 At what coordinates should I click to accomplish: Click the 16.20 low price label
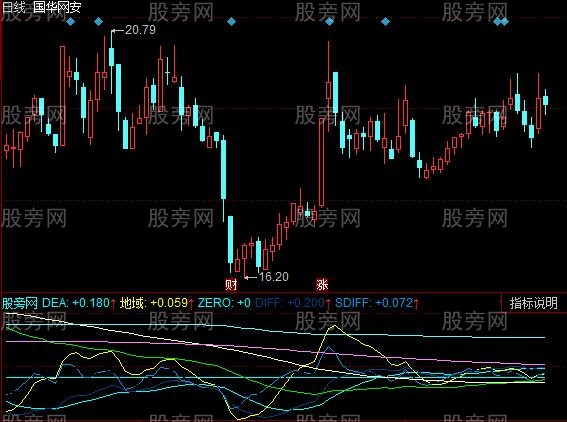point(274,277)
